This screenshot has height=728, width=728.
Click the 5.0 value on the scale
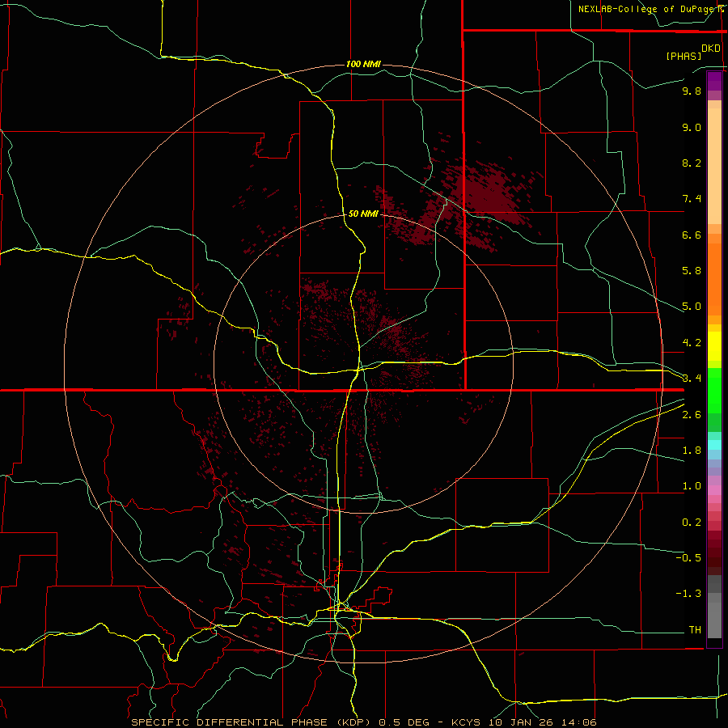[692, 307]
